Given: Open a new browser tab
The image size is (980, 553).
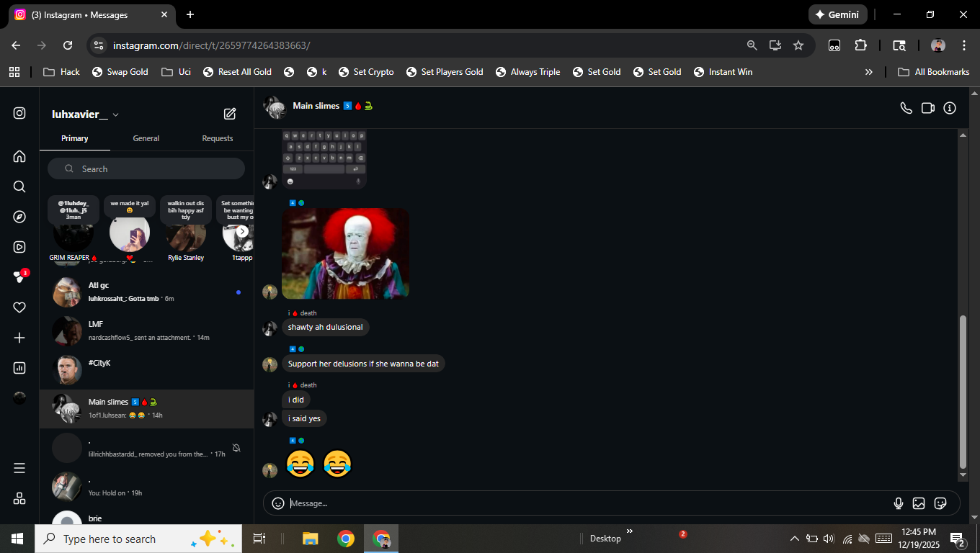Looking at the screenshot, I should coord(190,14).
